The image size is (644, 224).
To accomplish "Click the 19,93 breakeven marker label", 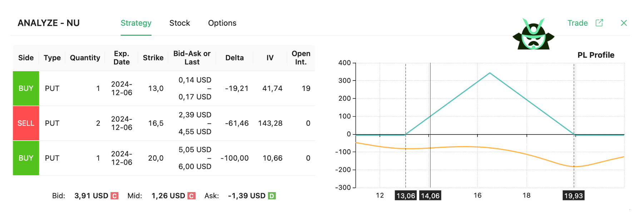I will tap(574, 196).
